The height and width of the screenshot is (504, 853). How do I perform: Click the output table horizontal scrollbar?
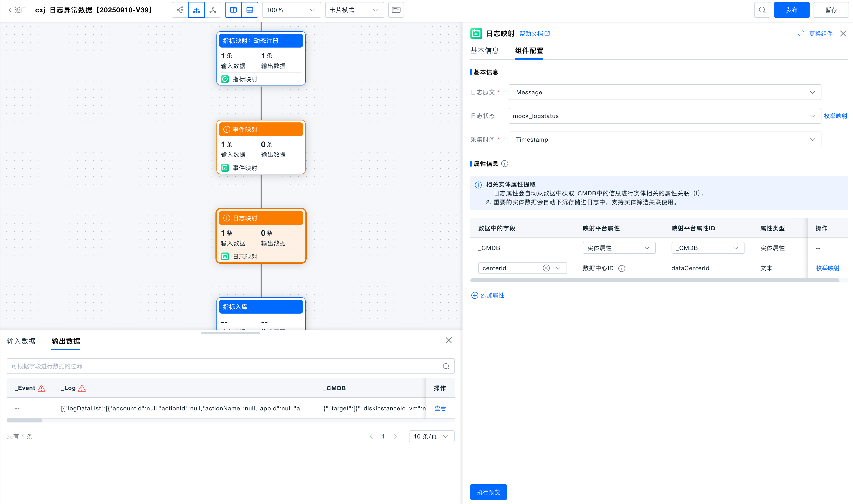[24, 420]
